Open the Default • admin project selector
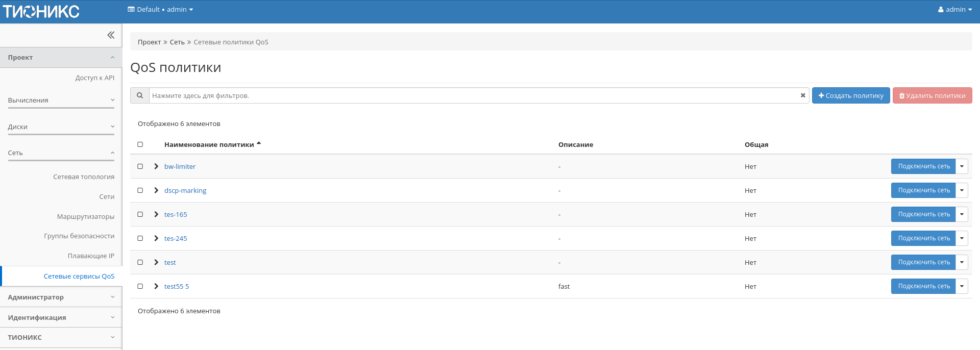Viewport: 980px width, 350px height. (x=160, y=10)
